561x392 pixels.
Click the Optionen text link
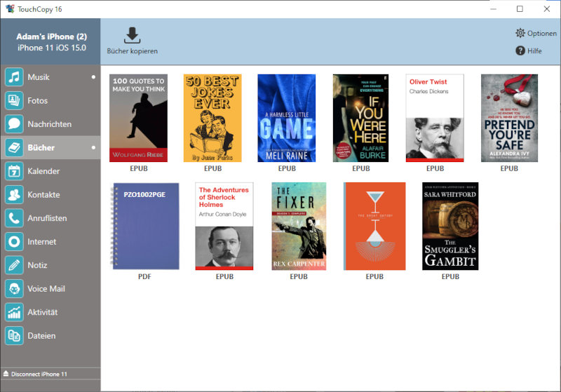coord(541,33)
